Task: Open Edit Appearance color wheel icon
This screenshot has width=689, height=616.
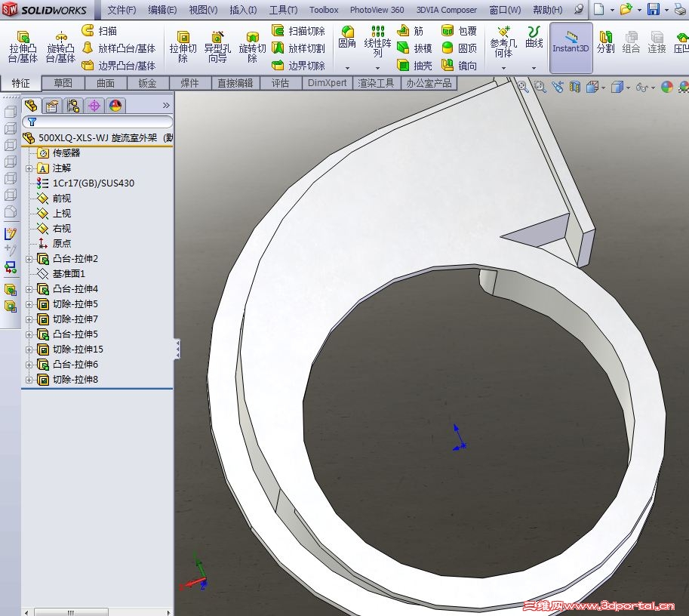Action: (x=667, y=87)
